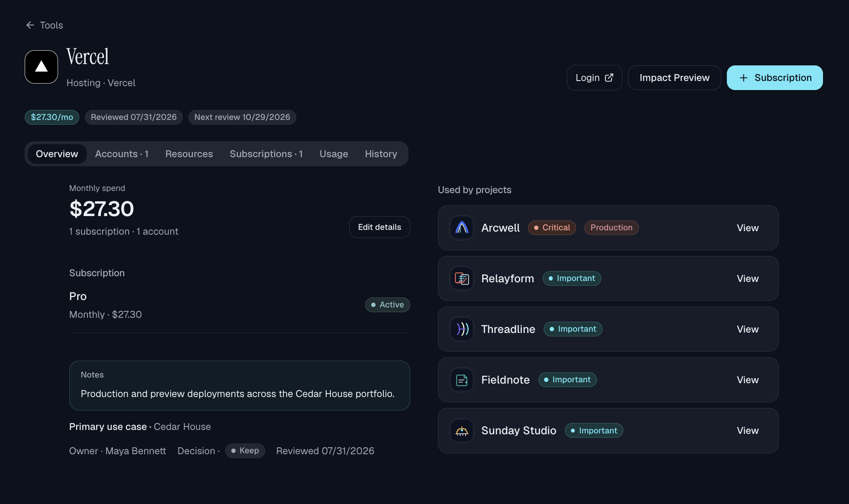Viewport: 849px width, 504px height.
Task: Click the Relayform project name
Action: (x=508, y=278)
